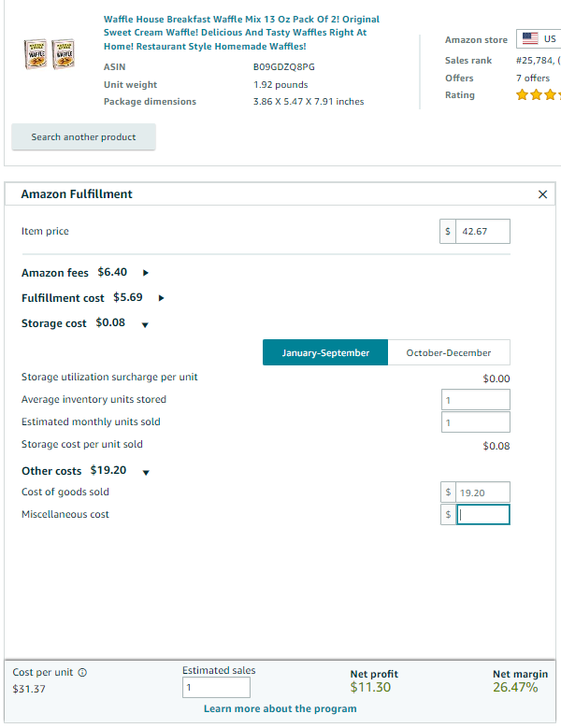Click the $31.37 cost per unit value
The height and width of the screenshot is (728, 561).
29,689
